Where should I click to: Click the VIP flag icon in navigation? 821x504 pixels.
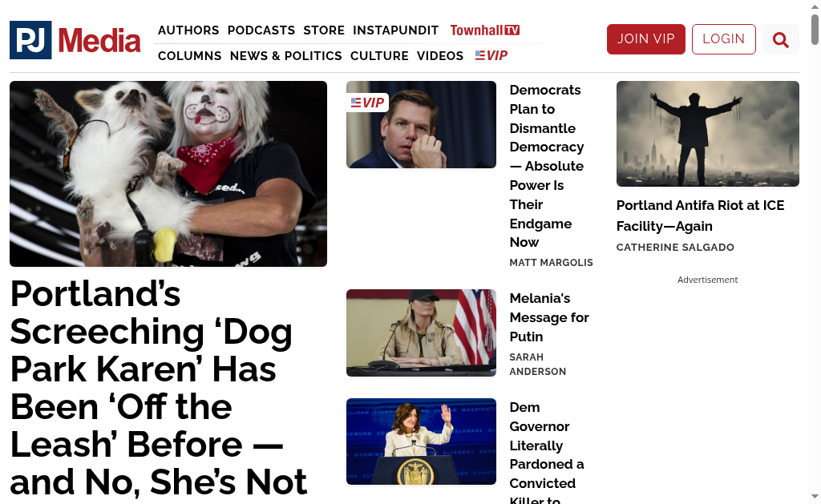[491, 55]
